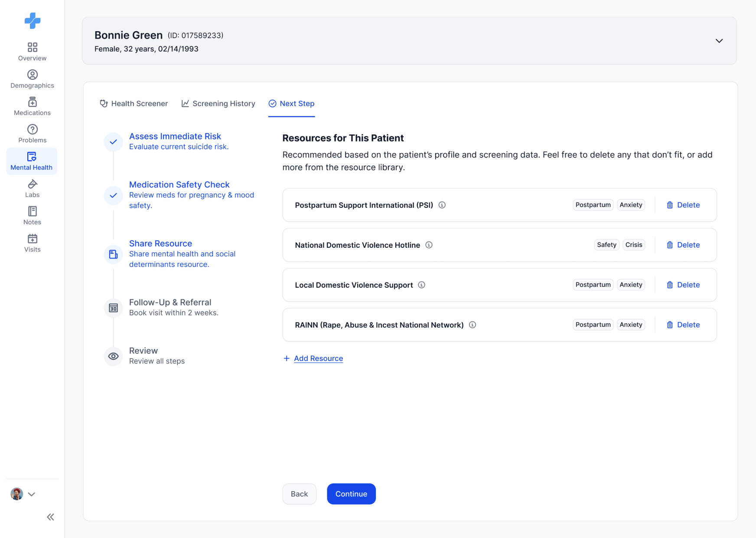756x538 pixels.
Task: Go to Demographics in the sidebar
Action: point(32,79)
